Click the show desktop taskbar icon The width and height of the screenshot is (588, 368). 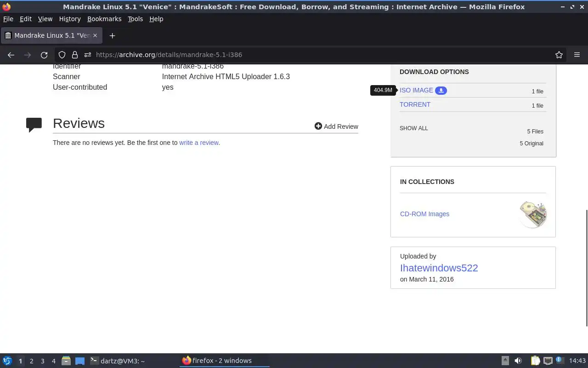(x=80, y=361)
